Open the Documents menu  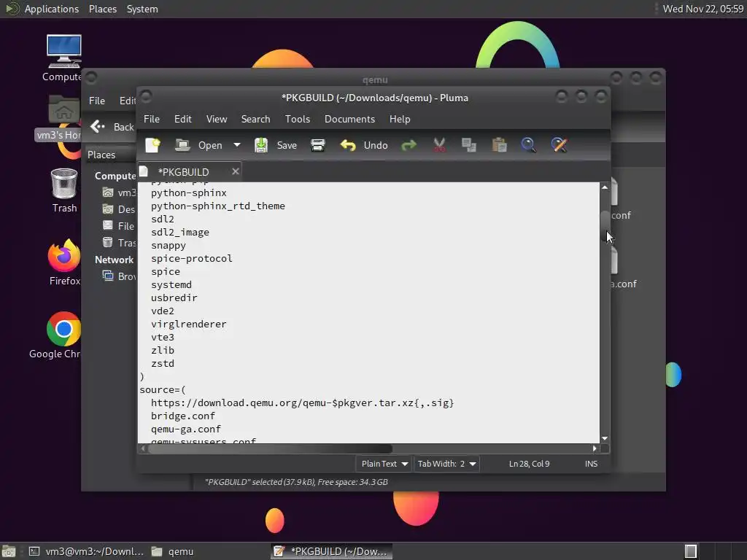349,119
